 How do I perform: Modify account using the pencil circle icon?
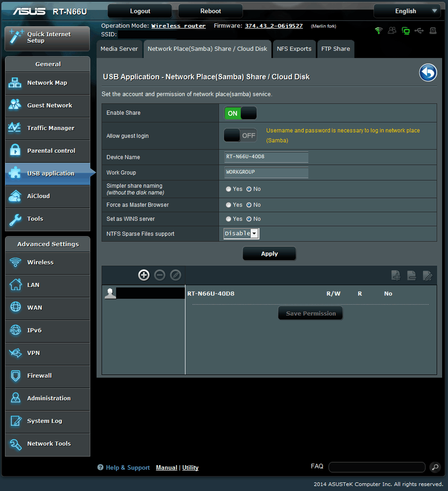pos(176,275)
